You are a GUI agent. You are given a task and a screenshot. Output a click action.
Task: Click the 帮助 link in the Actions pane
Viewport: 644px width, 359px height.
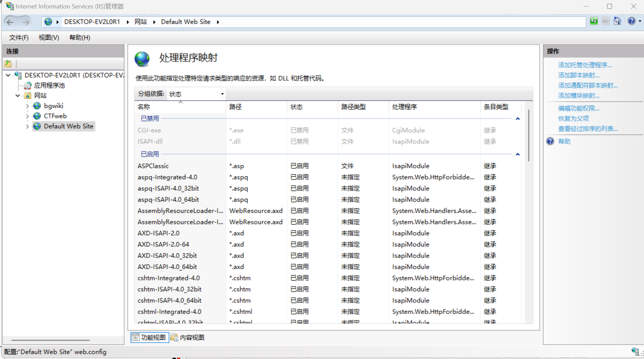point(564,141)
